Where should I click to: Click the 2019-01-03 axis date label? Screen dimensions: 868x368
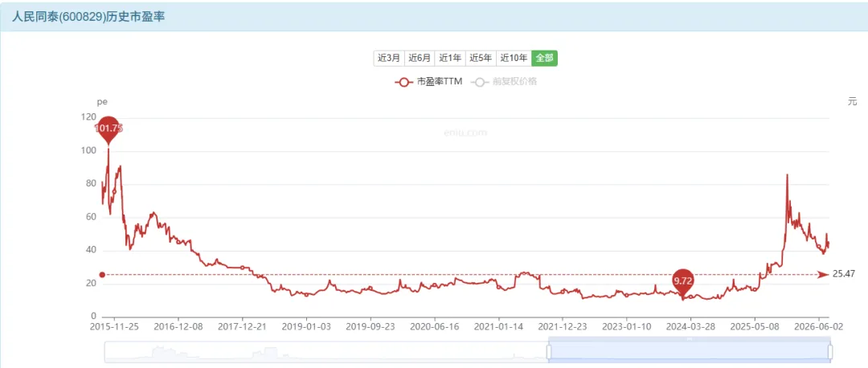tap(307, 326)
